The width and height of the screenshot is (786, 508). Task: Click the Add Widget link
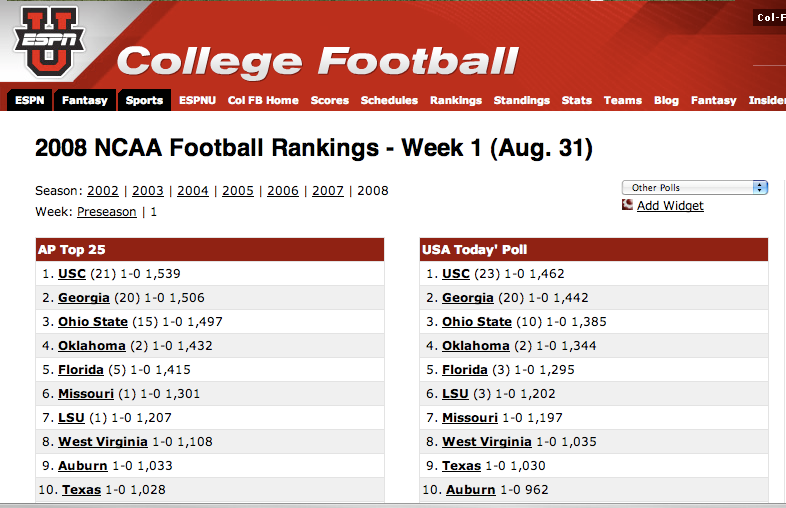point(670,206)
